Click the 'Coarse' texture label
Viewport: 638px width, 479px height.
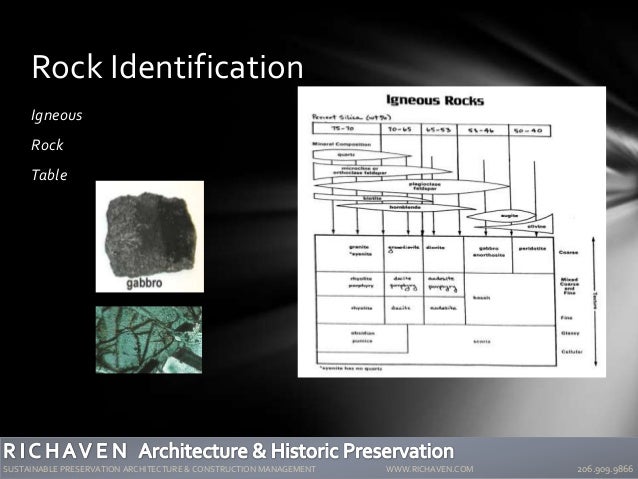568,252
